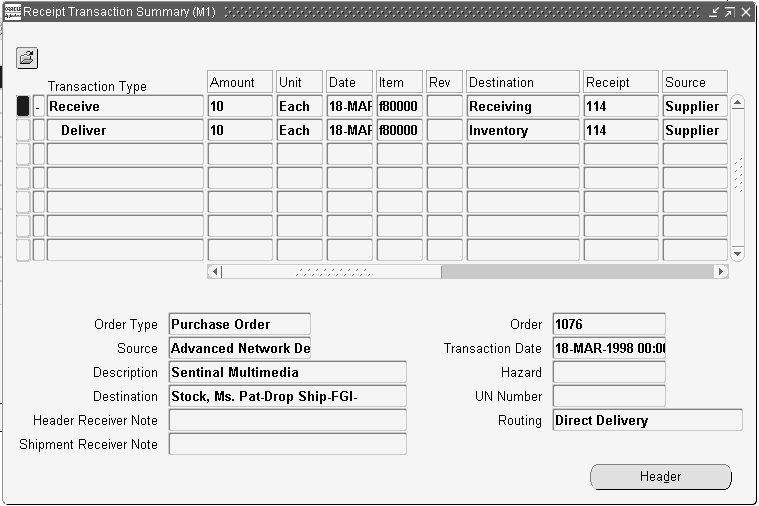
Task: Select the record indicator for the Receive row
Action: [x=23, y=107]
